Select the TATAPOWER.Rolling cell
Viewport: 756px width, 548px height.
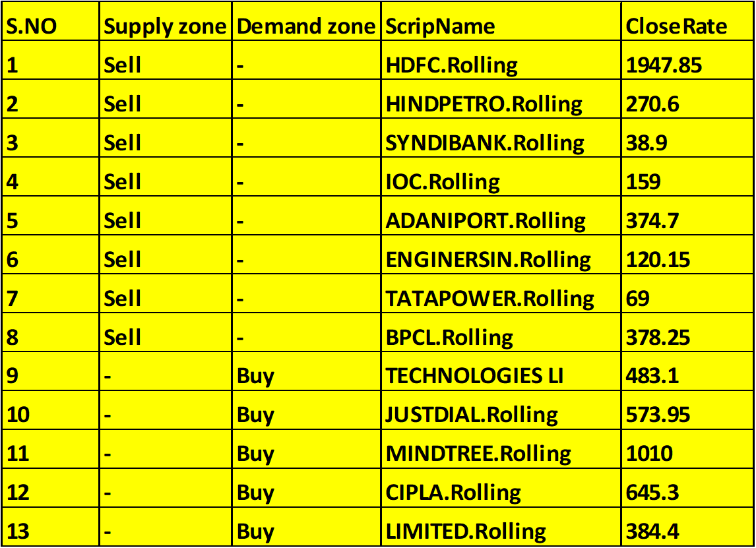[x=489, y=299]
